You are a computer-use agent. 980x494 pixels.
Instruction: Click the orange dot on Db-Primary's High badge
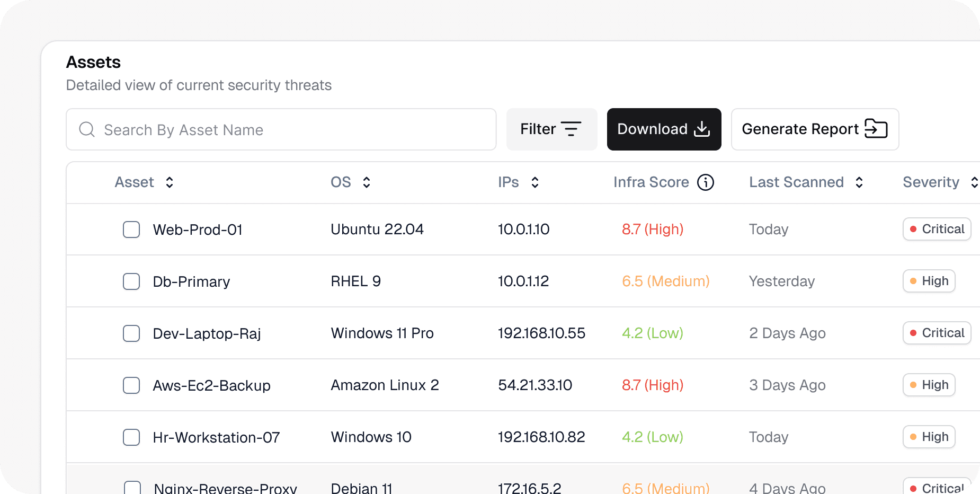click(x=913, y=281)
